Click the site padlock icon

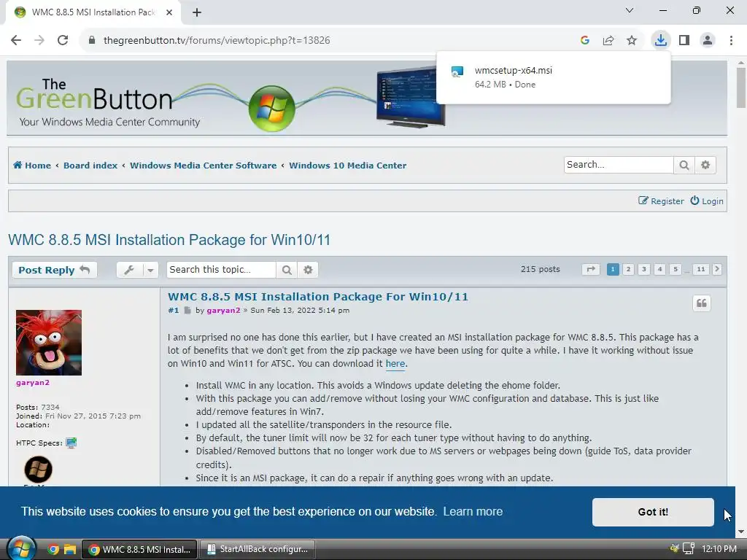coord(92,41)
